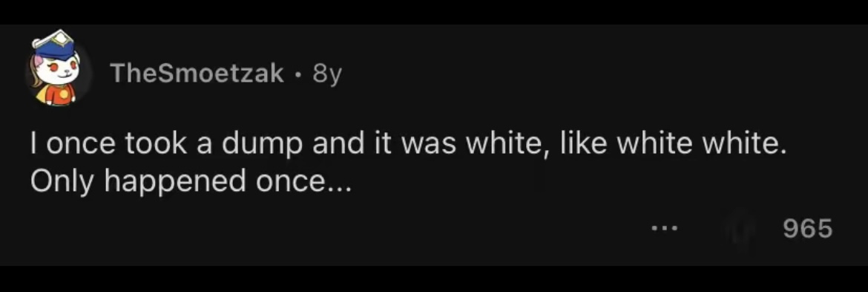Image resolution: width=868 pixels, height=292 pixels.
Task: Click the word "happened" in comment
Action: pos(176,183)
